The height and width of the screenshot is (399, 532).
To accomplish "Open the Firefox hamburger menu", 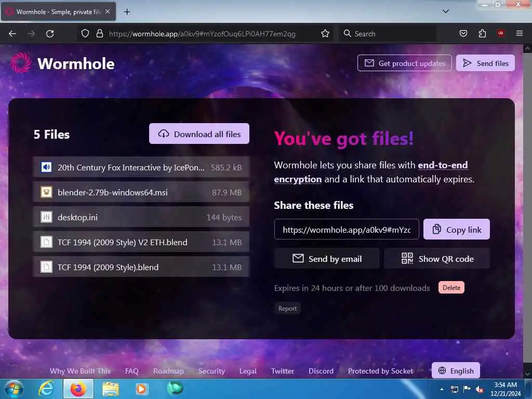I will [x=520, y=33].
